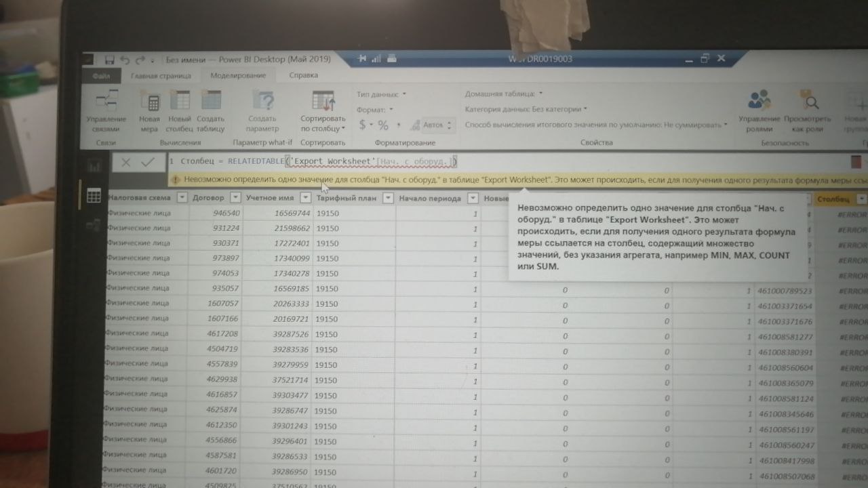Open the Столбец column filter arrow

click(862, 199)
